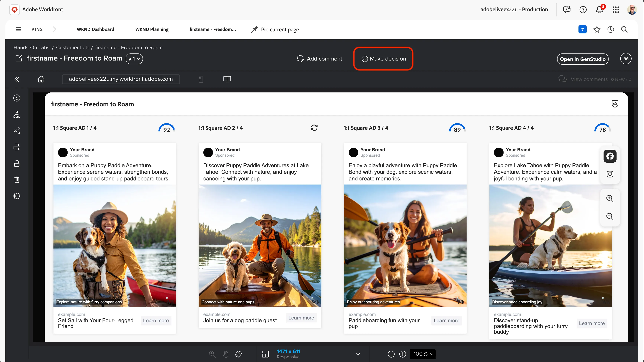Open the WKND Dashboard pinned tab
644x362 pixels.
(x=95, y=29)
